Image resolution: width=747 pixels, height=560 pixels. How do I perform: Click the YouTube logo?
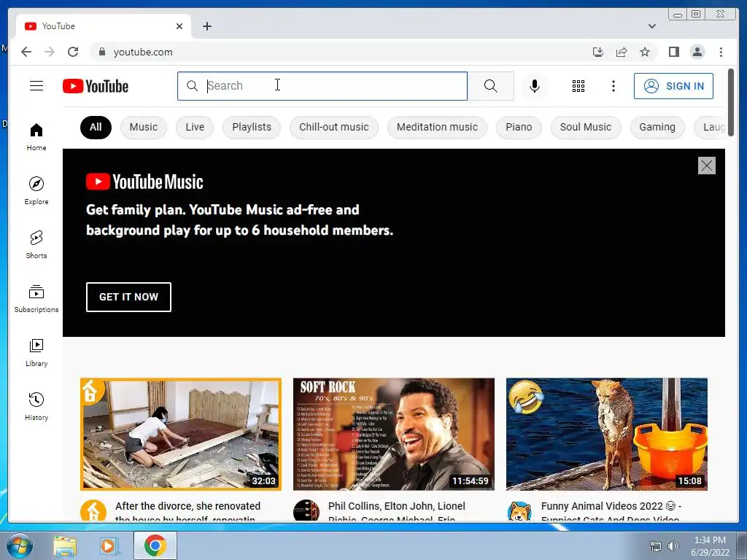click(x=96, y=86)
